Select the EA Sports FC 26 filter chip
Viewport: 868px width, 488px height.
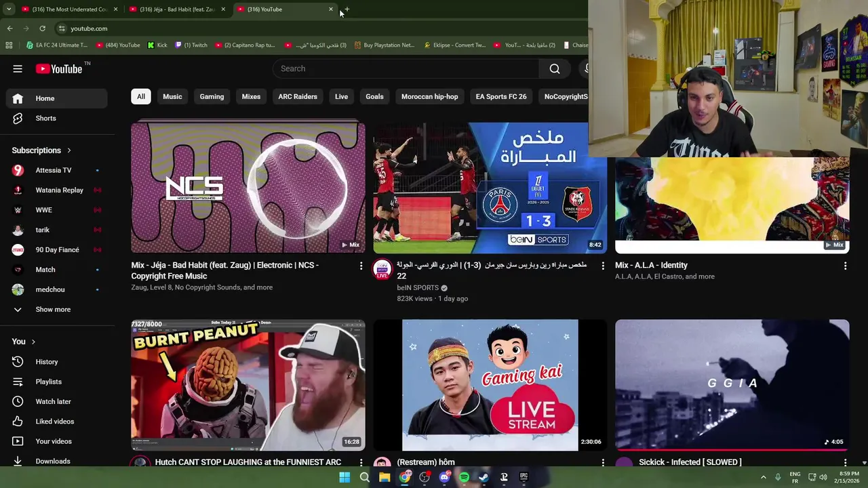(x=501, y=96)
